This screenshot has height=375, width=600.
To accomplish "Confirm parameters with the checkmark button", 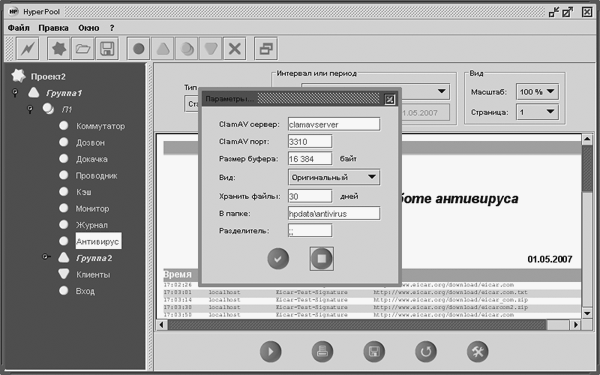I will (x=278, y=259).
